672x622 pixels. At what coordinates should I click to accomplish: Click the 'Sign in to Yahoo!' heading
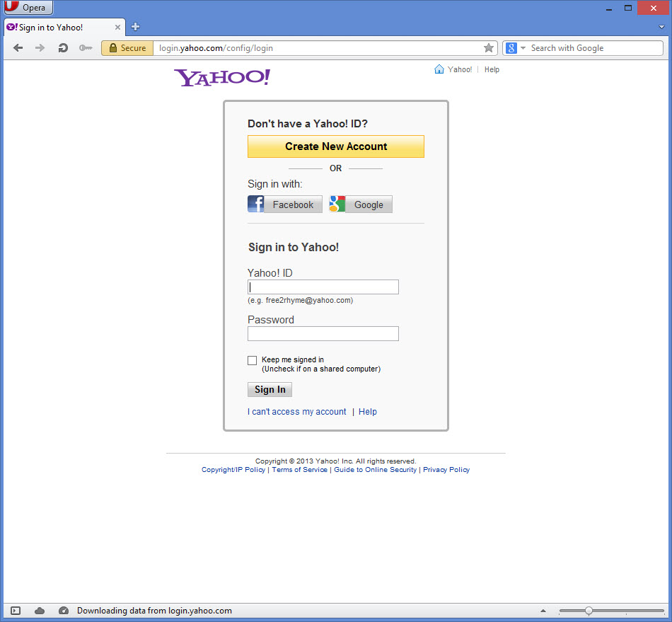(x=294, y=248)
